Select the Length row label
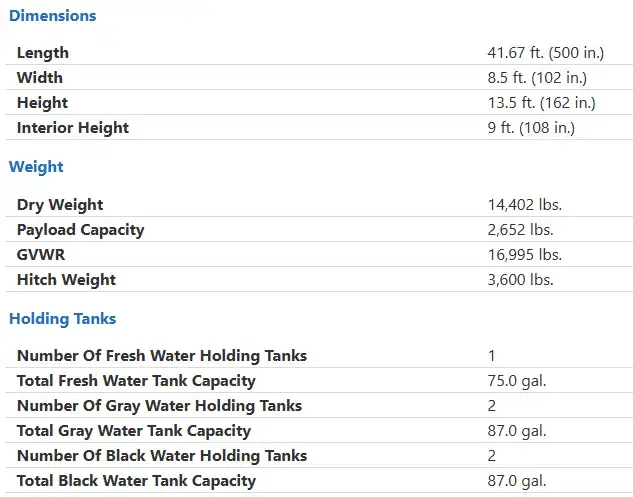633x497 pixels. click(43, 53)
